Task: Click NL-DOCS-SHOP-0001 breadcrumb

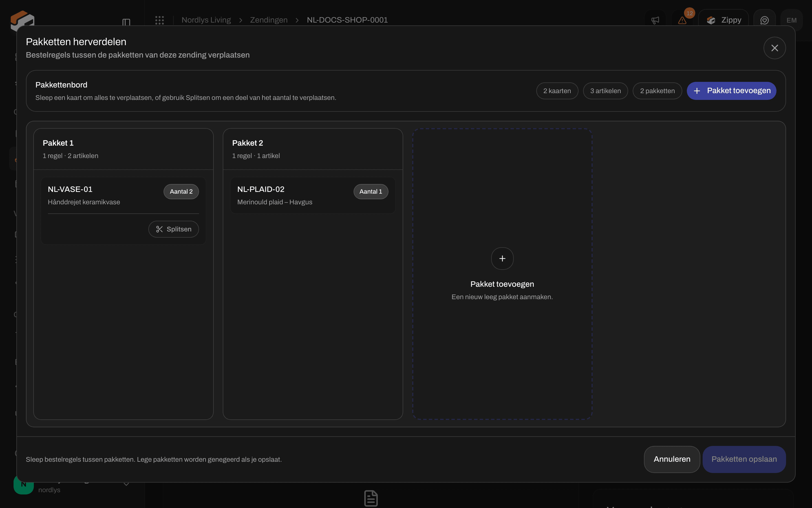Action: tap(347, 20)
